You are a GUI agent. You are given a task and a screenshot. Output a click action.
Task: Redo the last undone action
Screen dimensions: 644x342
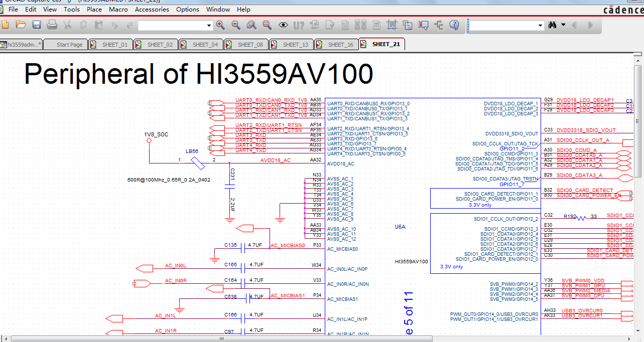click(130, 25)
